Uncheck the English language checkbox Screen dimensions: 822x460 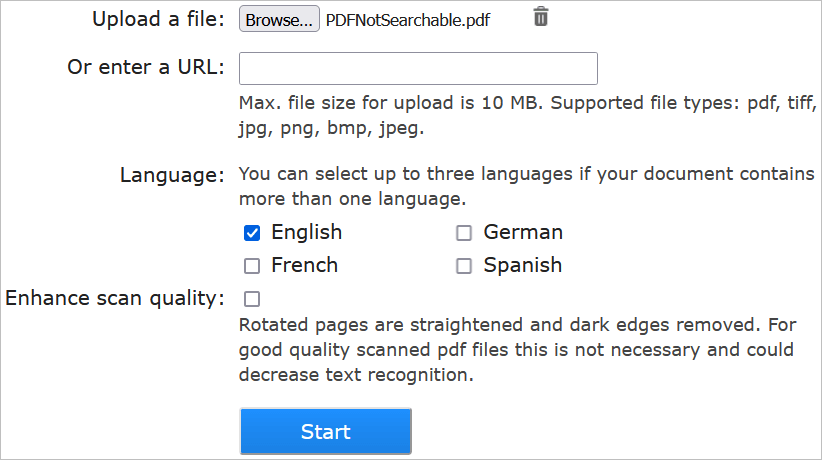252,233
